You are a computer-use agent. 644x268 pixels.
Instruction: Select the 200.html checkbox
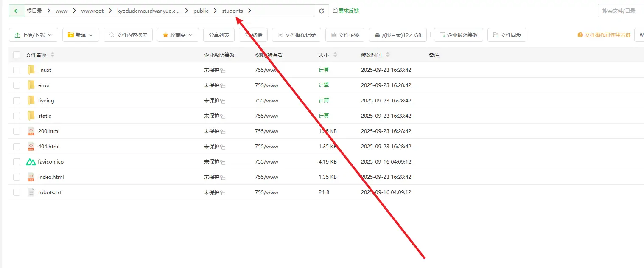coord(17,131)
